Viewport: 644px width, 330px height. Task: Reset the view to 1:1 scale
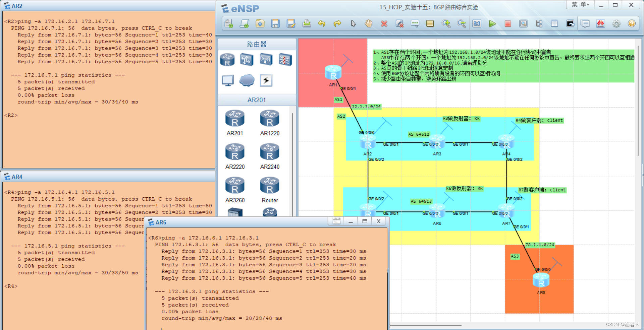477,23
